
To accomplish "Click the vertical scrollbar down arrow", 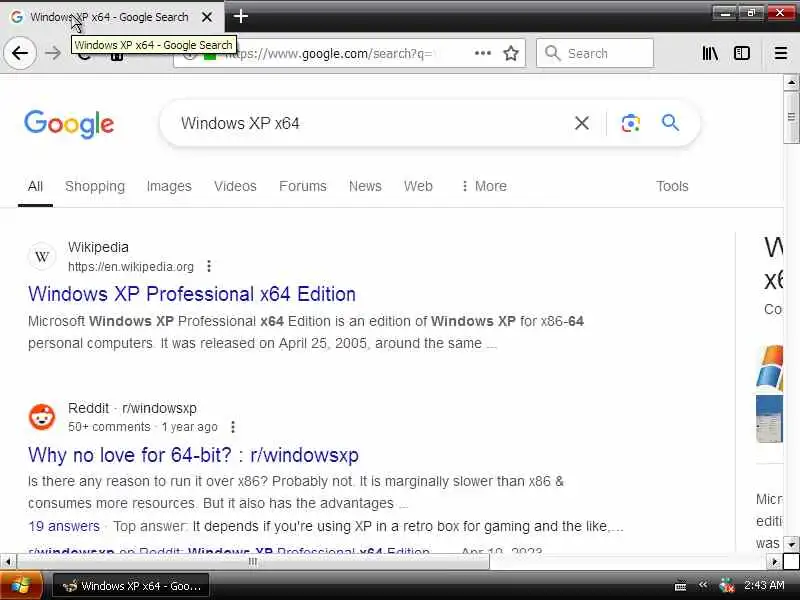I will tap(791, 544).
